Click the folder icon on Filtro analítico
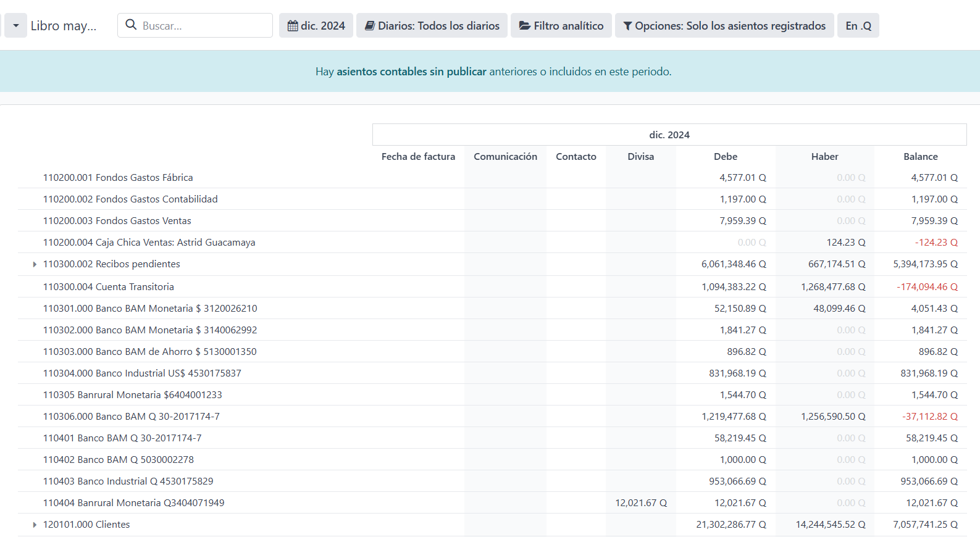Image resolution: width=980 pixels, height=537 pixels. 525,26
